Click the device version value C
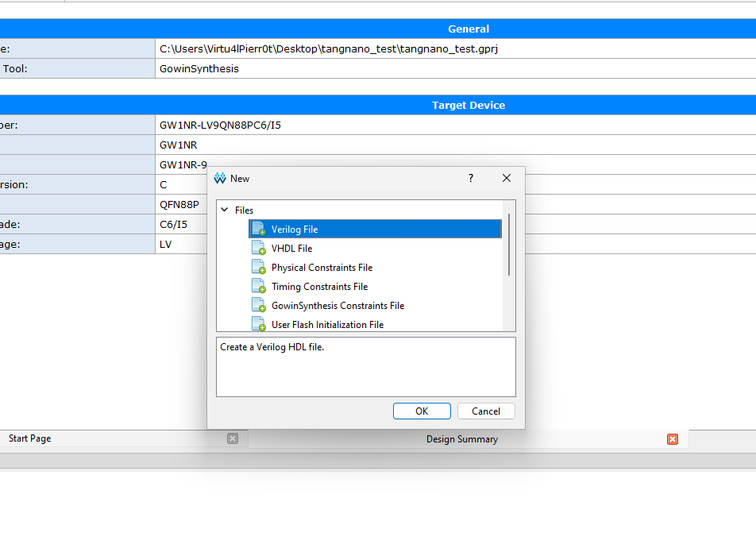The height and width of the screenshot is (556, 756). pyautogui.click(x=163, y=185)
